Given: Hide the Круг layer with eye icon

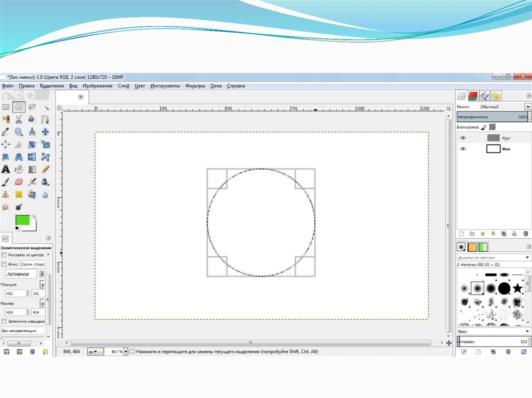Looking at the screenshot, I should click(463, 138).
